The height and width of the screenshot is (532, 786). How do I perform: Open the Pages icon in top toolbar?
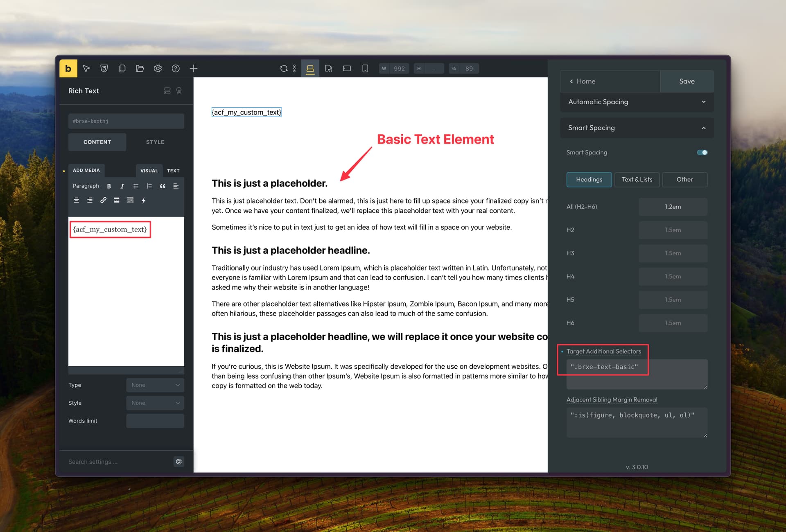(122, 68)
